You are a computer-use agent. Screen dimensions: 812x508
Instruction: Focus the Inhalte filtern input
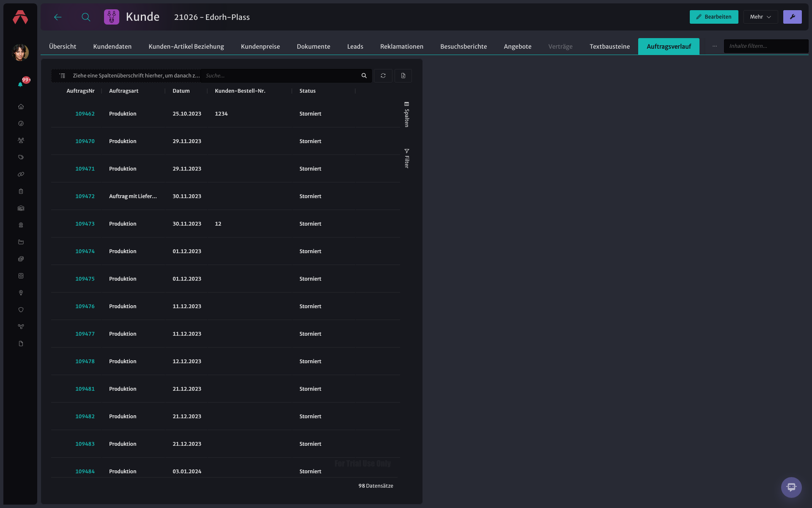[766, 46]
